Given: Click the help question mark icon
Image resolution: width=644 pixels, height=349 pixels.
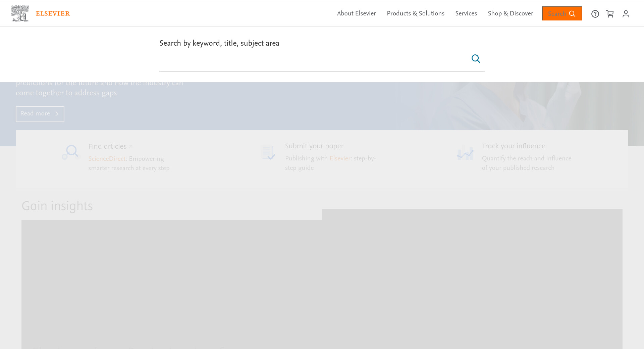Looking at the screenshot, I should click(595, 14).
